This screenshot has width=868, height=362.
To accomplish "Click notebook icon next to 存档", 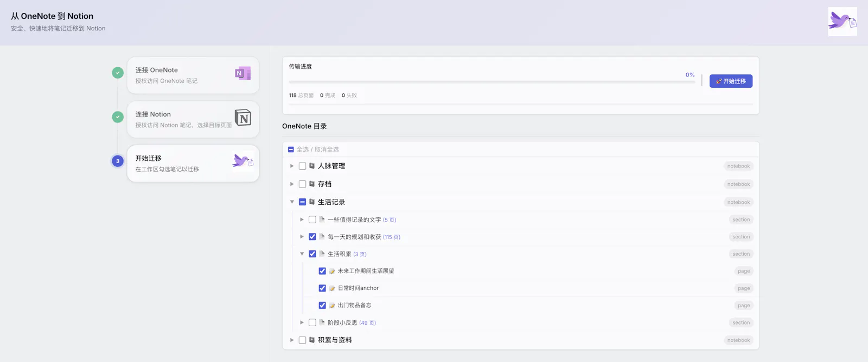I will (x=312, y=184).
